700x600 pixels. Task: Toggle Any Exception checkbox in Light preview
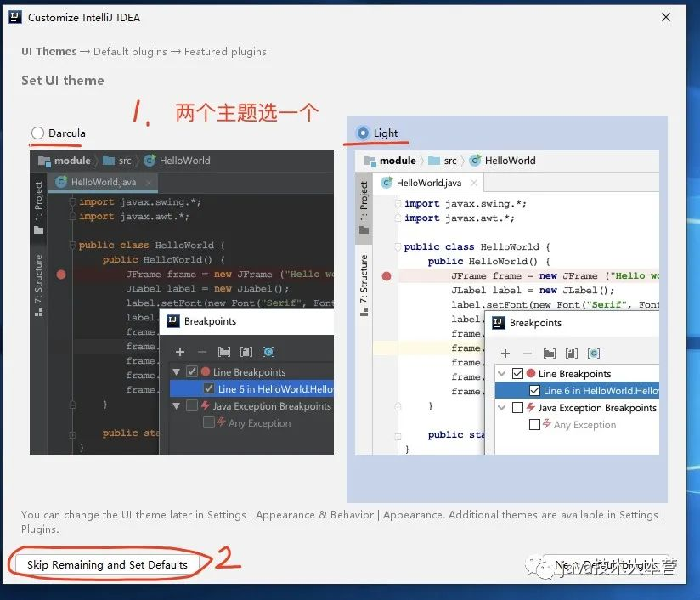(x=534, y=424)
